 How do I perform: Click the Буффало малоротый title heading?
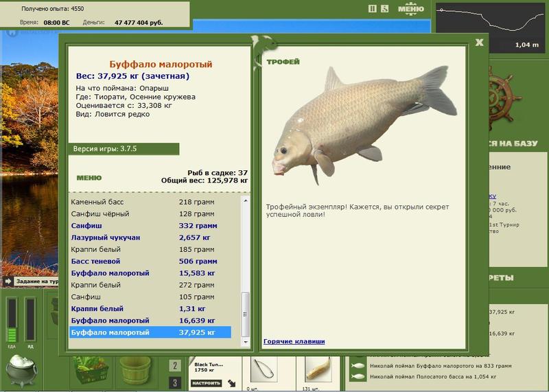161,64
